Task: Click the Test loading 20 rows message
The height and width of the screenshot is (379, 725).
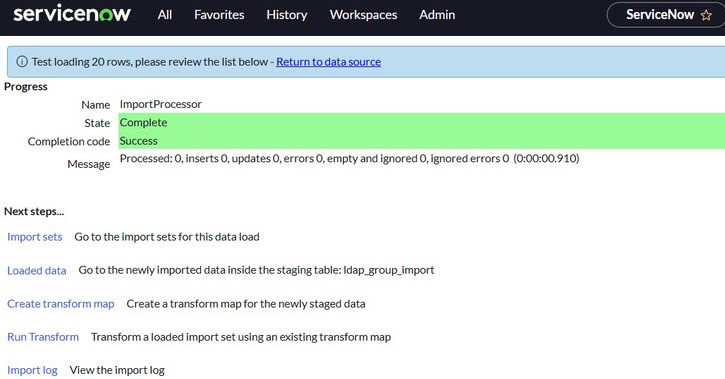Action: [150, 61]
